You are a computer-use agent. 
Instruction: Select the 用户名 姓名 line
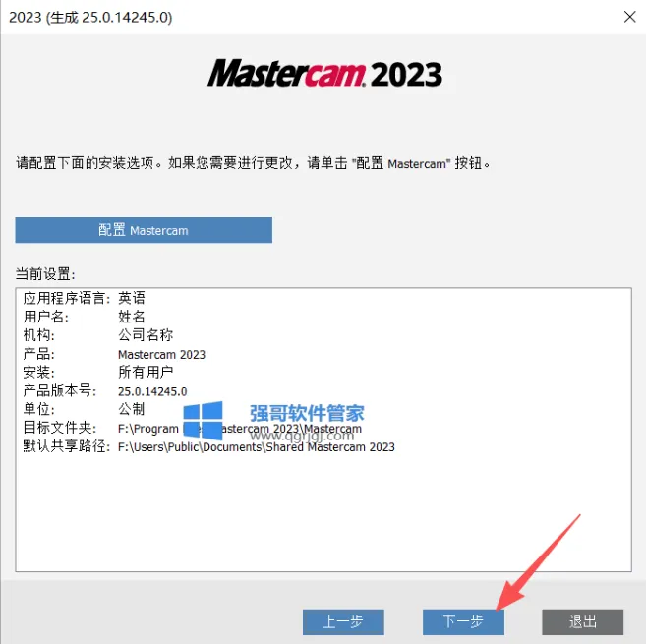click(84, 317)
